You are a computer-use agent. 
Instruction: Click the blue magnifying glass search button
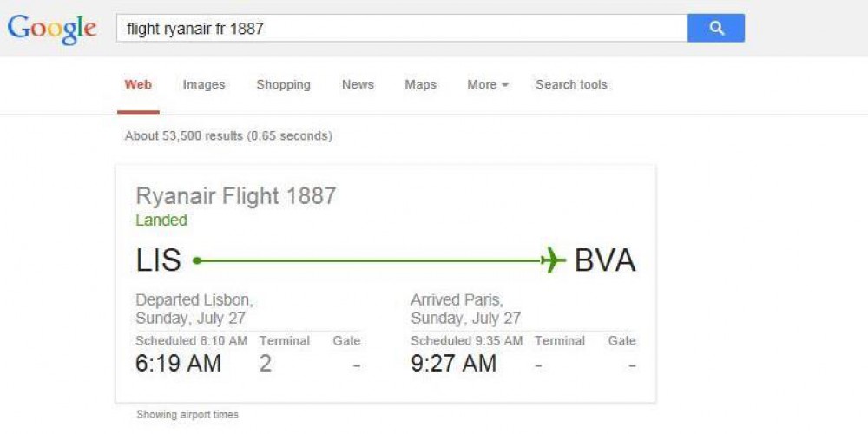click(716, 28)
